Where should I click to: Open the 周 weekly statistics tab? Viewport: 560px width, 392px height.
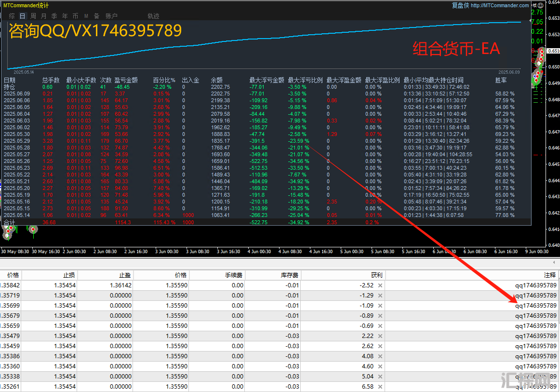33,16
